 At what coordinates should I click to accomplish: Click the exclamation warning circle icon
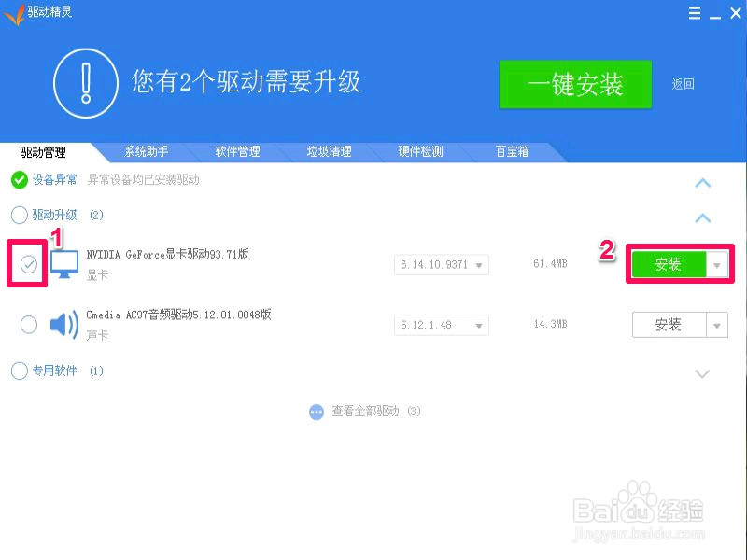point(86,83)
